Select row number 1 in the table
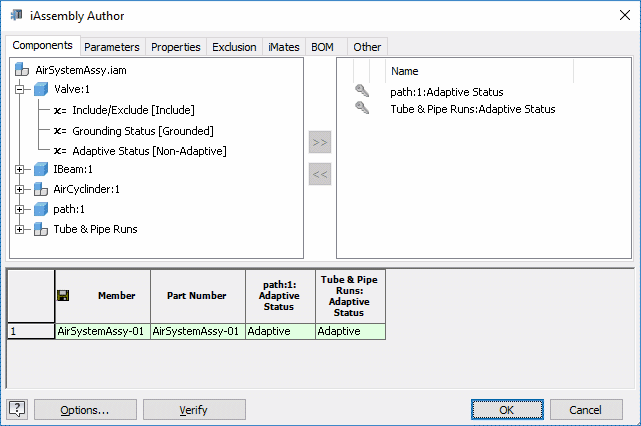 (x=31, y=331)
